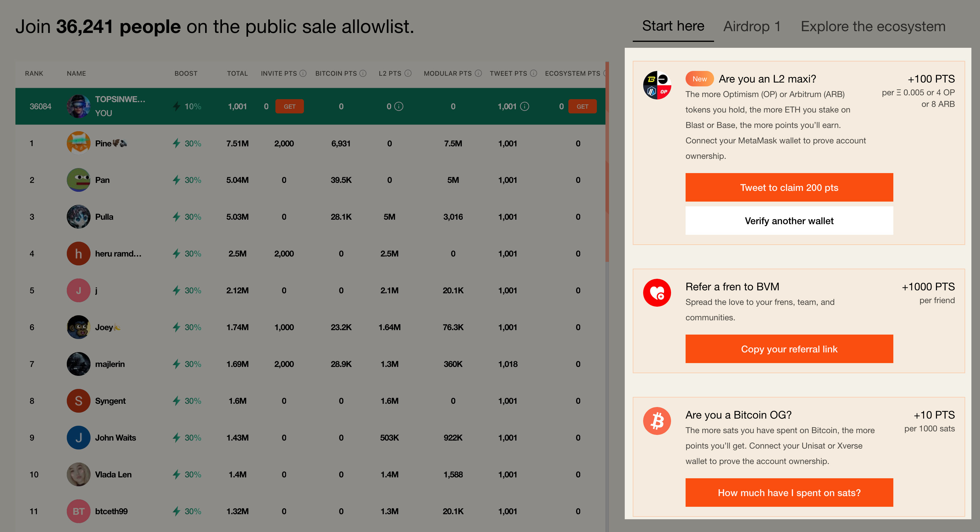980x532 pixels.
Task: Open Pulla's avatar
Action: tap(78, 217)
